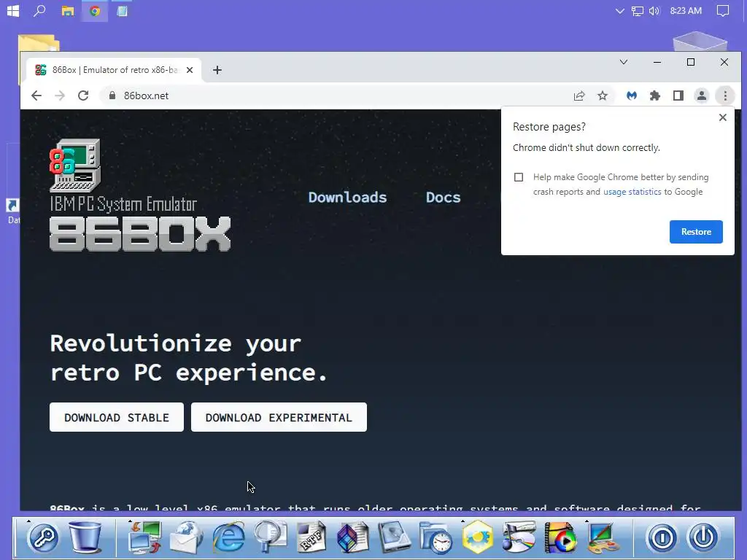
Task: Close the 86Box browser tab
Action: pyautogui.click(x=190, y=70)
